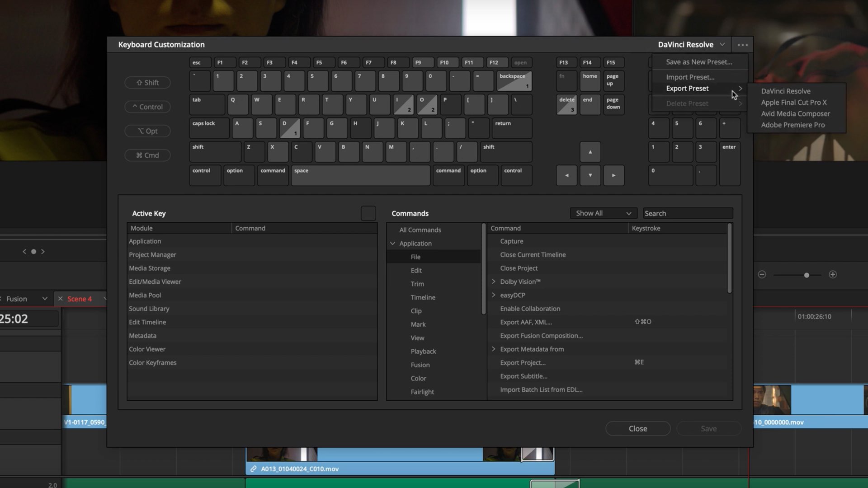Click the Search commands field

688,213
